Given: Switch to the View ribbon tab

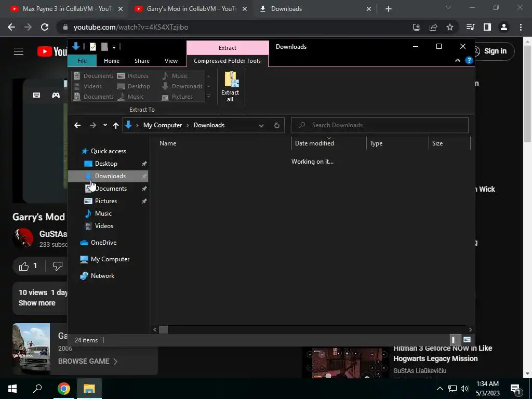Looking at the screenshot, I should click(x=171, y=61).
